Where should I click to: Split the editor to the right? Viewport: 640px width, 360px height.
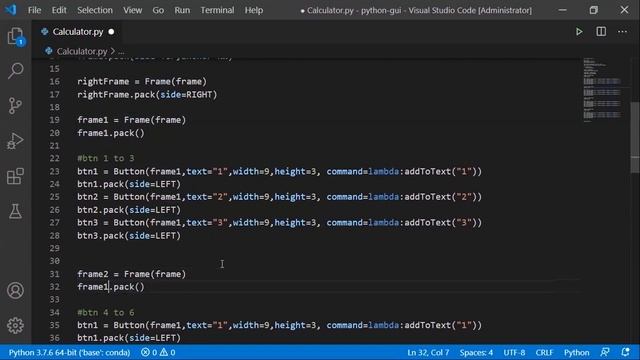[x=601, y=32]
